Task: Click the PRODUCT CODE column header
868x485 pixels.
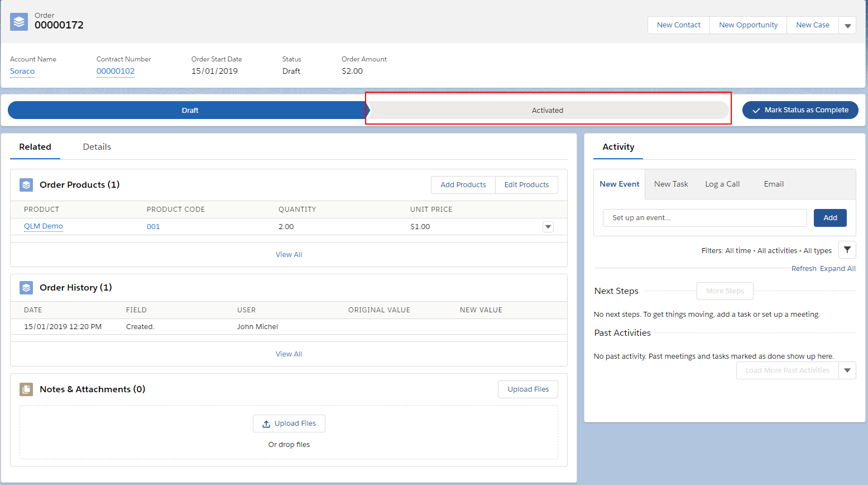Action: click(x=176, y=210)
